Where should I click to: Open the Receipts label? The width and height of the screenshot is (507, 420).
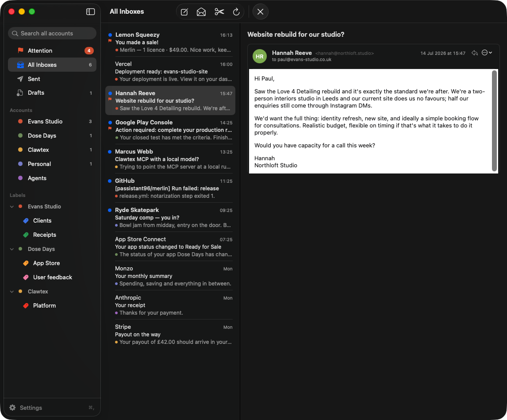pos(52,235)
